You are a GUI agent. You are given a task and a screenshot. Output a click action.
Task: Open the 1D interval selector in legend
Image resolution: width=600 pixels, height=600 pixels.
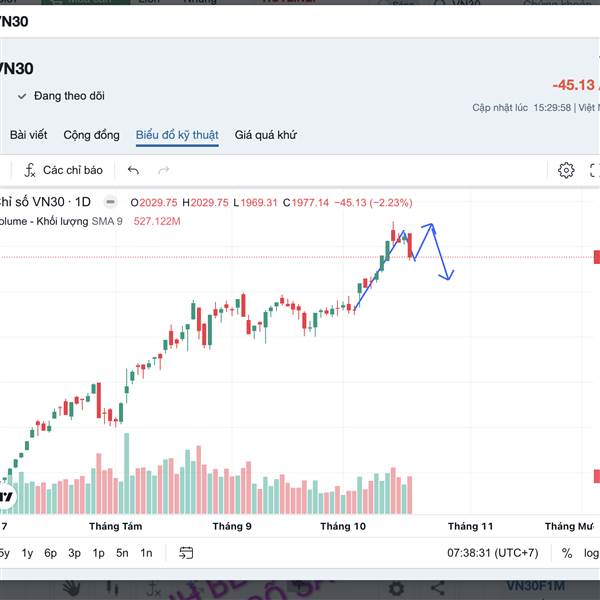83,202
